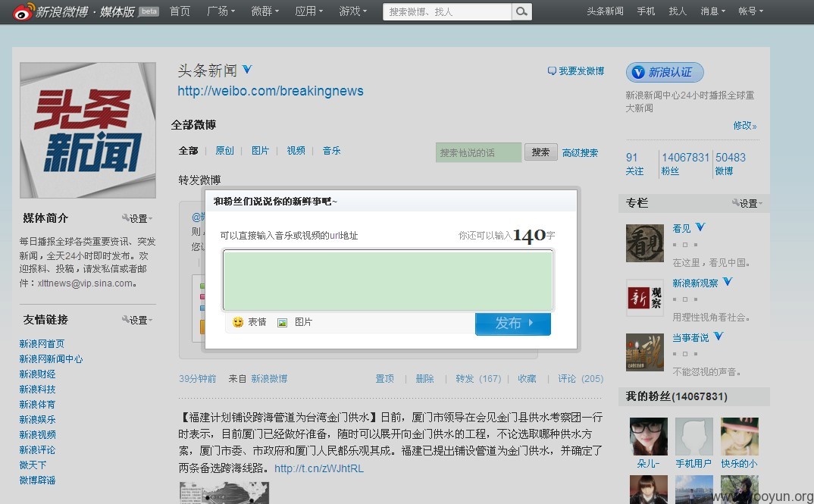Image resolution: width=814 pixels, height=504 pixels.
Task: Open the weibo.com/breakingnews URL link
Action: (x=271, y=91)
